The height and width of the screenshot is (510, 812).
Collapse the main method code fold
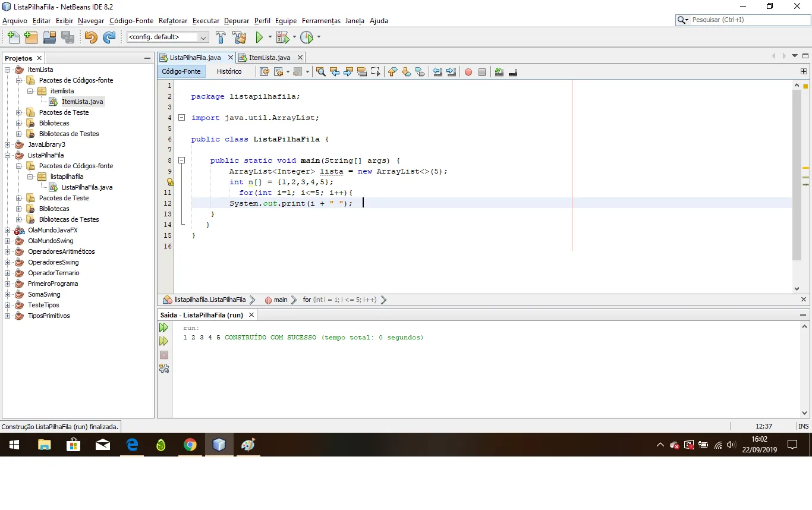[x=182, y=160]
